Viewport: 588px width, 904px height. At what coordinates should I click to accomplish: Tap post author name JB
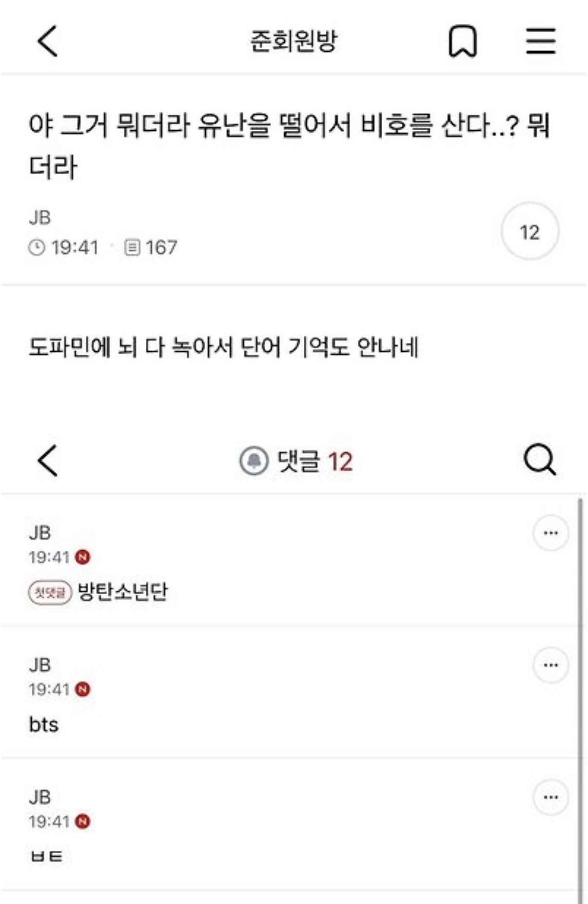coord(40,218)
